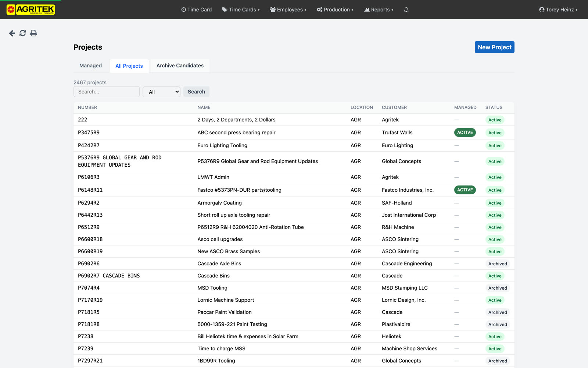Open project P5376R9 Global Gear and Rod
This screenshot has height=368, width=588.
point(120,161)
